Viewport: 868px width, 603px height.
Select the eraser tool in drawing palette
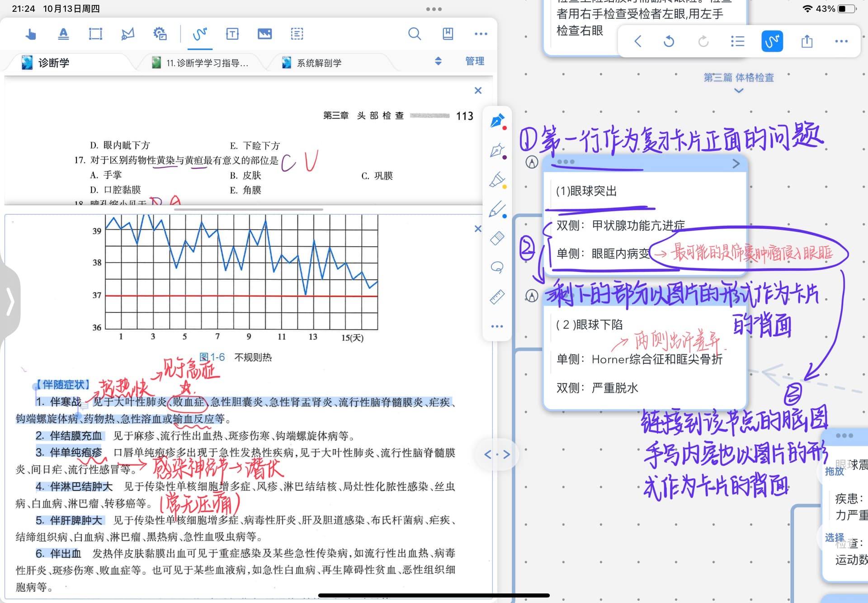[497, 238]
